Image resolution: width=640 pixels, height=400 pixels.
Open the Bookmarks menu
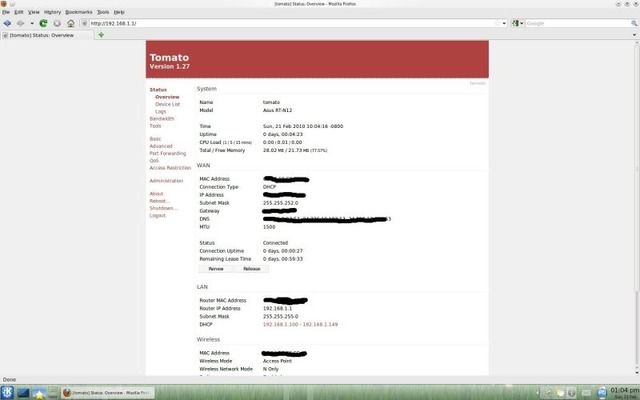pyautogui.click(x=79, y=12)
